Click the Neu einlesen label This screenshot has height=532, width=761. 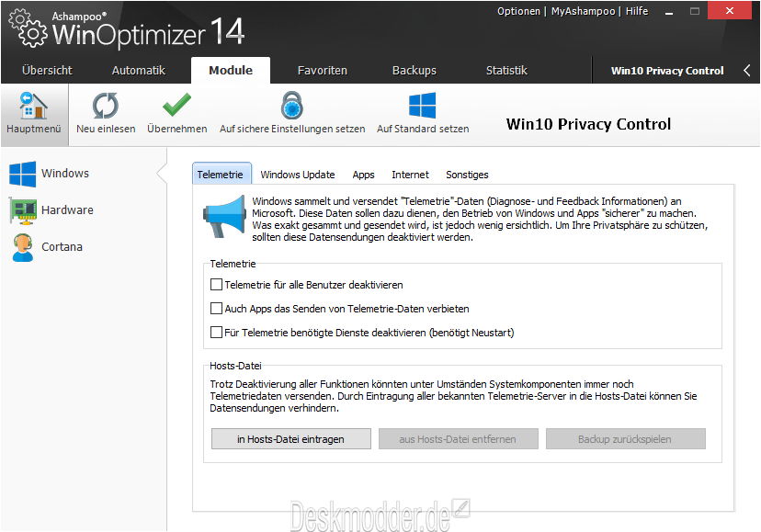point(106,129)
